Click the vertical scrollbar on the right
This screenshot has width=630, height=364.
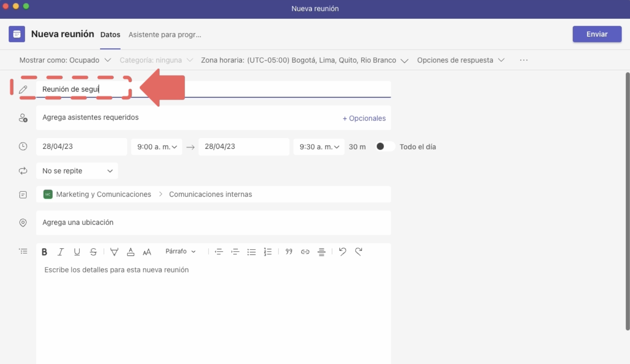(627, 201)
